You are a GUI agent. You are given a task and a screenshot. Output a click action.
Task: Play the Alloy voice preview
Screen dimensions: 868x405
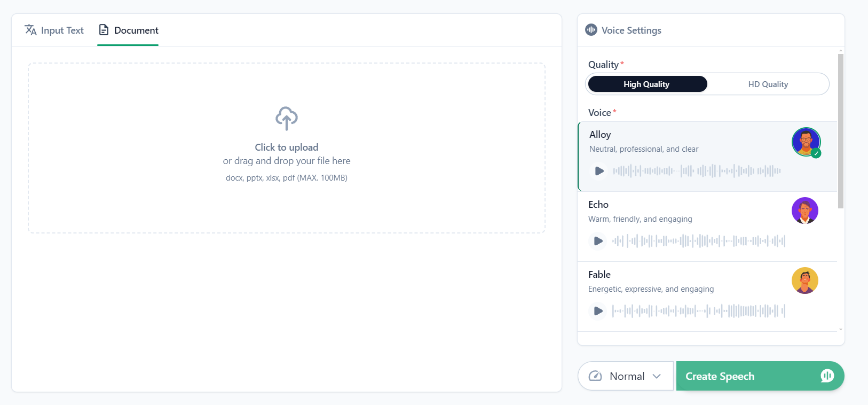click(599, 170)
